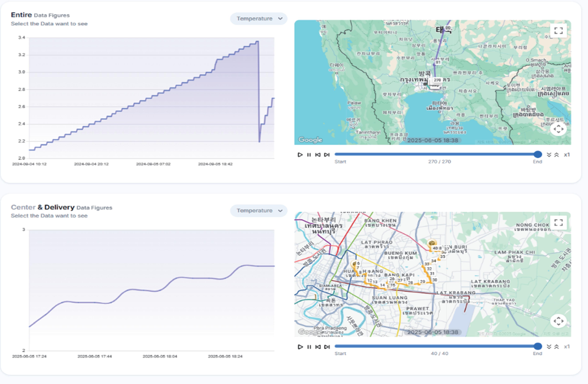Skip to start in Entire map player
The width and height of the screenshot is (588, 384).
318,155
